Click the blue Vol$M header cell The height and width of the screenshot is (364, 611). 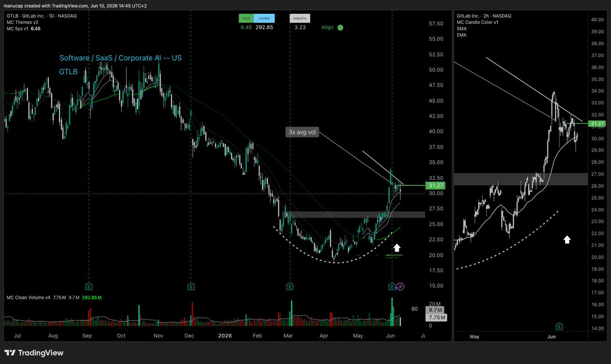[x=264, y=18]
